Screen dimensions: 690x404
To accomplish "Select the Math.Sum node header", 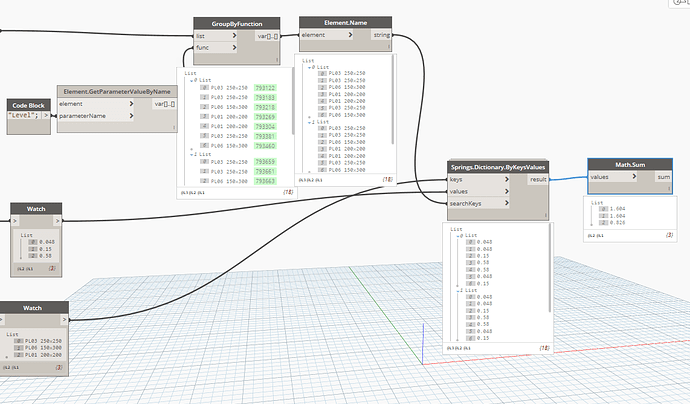I will pos(631,164).
